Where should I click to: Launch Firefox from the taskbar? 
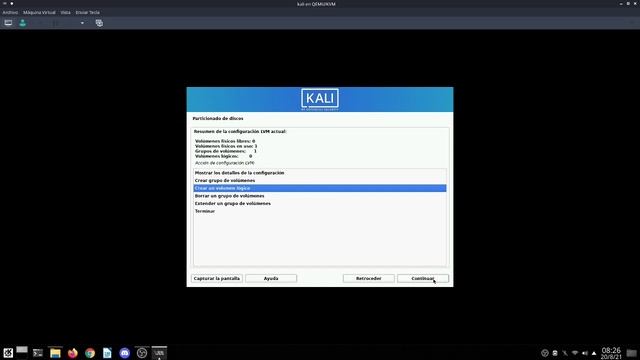tap(73, 353)
